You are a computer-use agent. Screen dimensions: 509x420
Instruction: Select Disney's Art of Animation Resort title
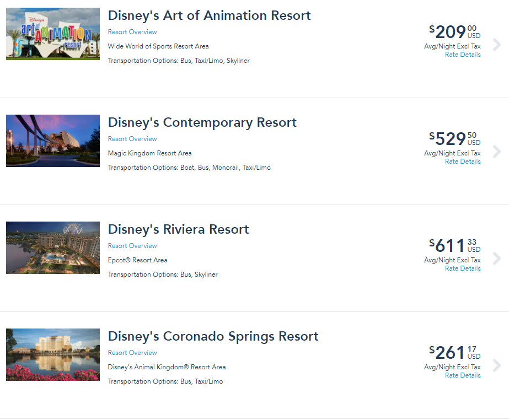tap(209, 15)
